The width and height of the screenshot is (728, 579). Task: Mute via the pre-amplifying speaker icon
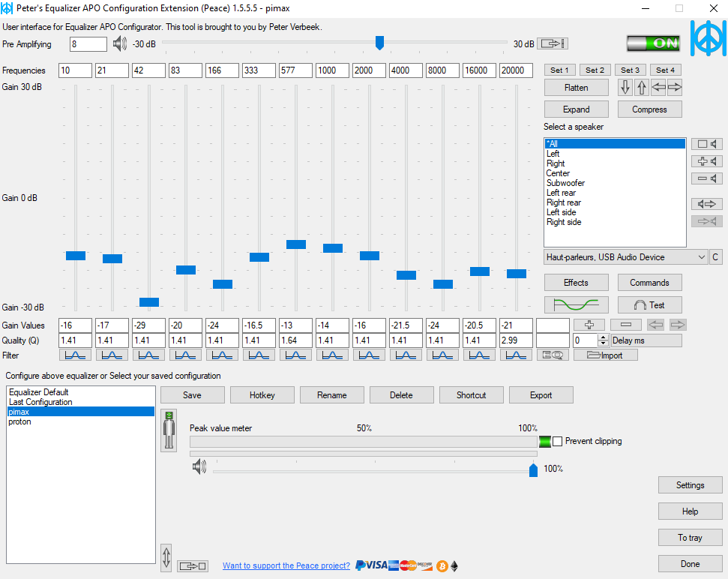120,43
